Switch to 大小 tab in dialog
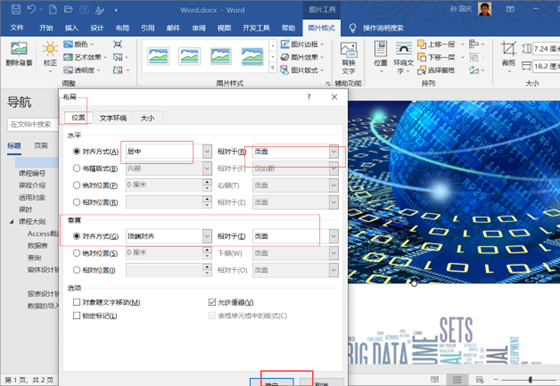Screen dimensions: 560x386 pos(148,118)
